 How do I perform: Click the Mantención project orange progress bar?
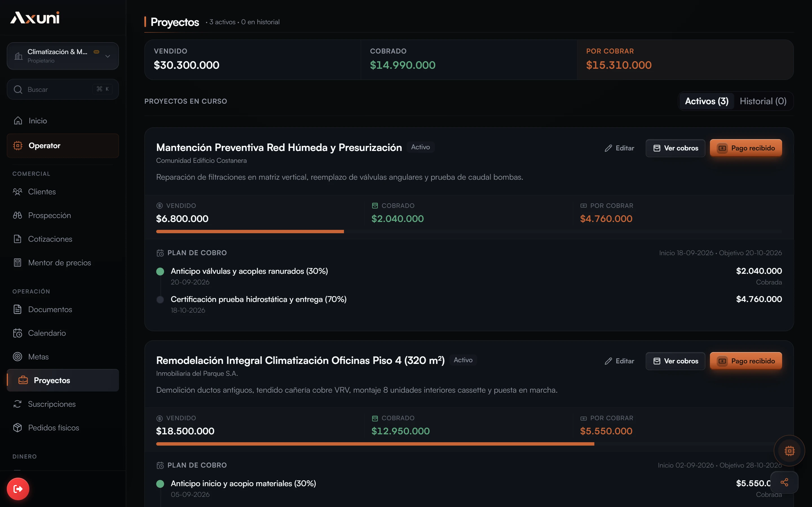[x=250, y=231]
